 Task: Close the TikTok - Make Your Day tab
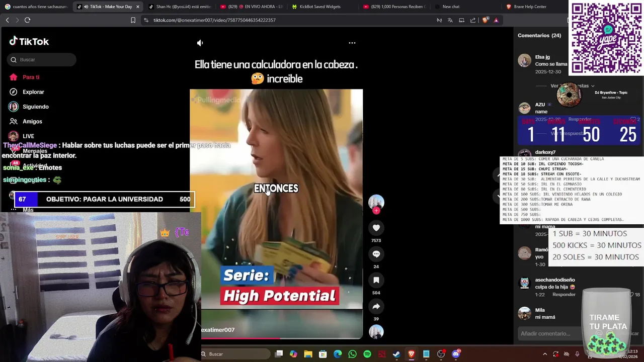pyautogui.click(x=138, y=7)
